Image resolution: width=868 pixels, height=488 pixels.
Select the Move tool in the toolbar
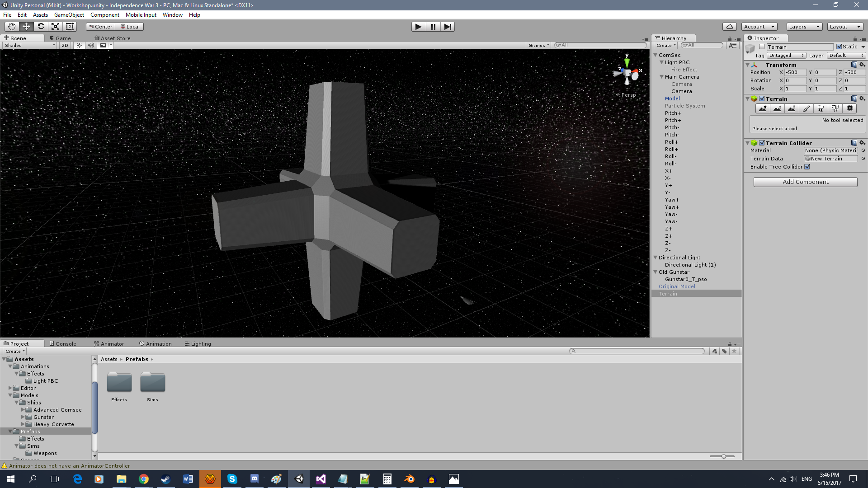(26, 27)
